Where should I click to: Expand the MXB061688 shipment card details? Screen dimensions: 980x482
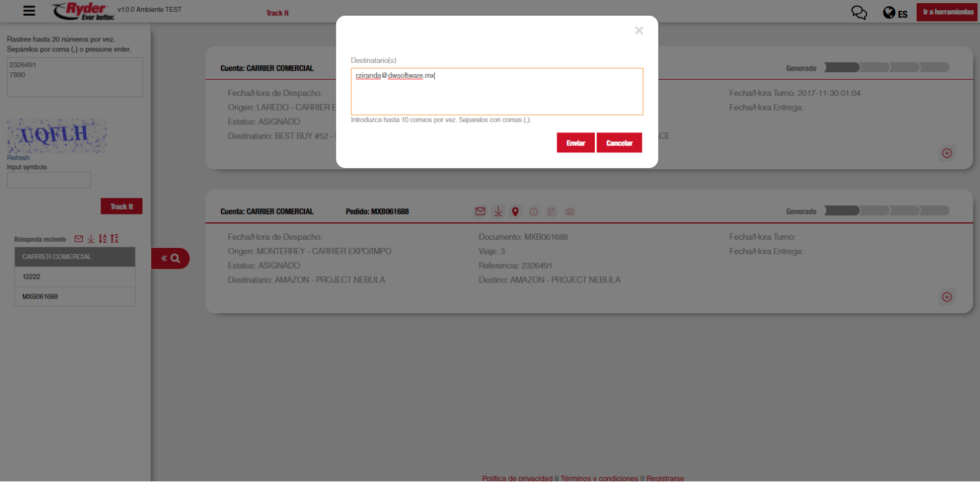point(947,297)
